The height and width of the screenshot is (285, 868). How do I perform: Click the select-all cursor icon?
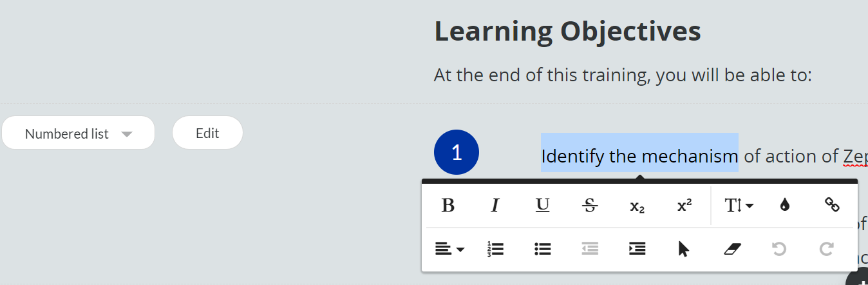pos(684,250)
